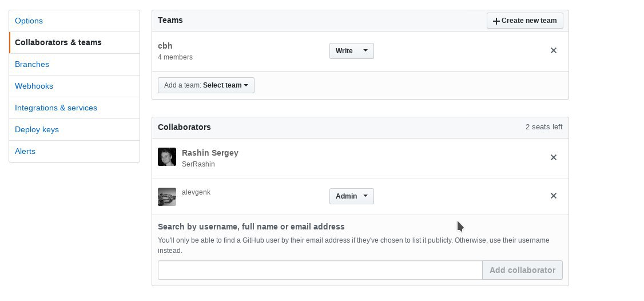Click Rashin Sergey's avatar image

[167, 157]
